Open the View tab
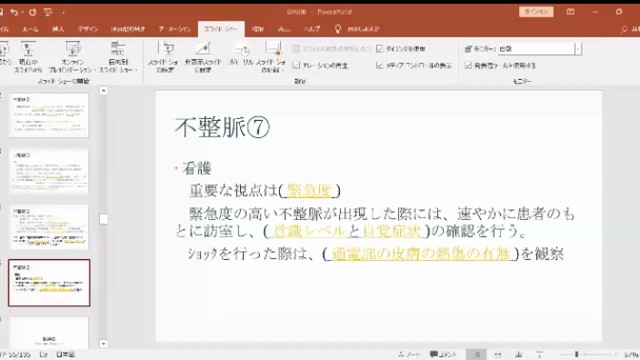 [284, 29]
